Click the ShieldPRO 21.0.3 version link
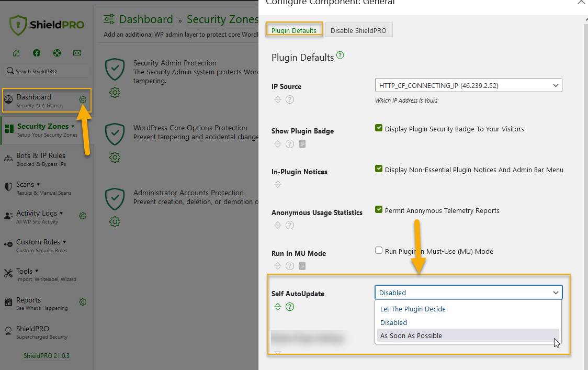Screen dimensions: 588x370 click(47, 356)
